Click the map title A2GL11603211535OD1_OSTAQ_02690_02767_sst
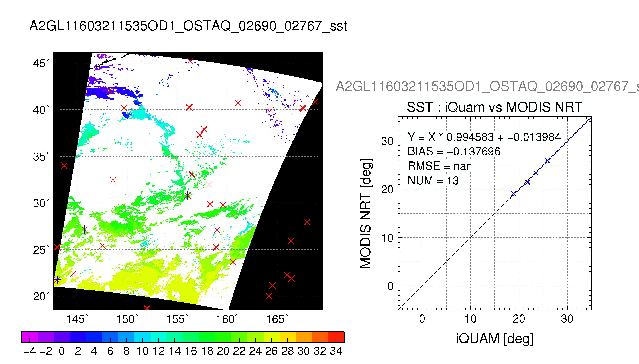639x364 pixels. 188,26
